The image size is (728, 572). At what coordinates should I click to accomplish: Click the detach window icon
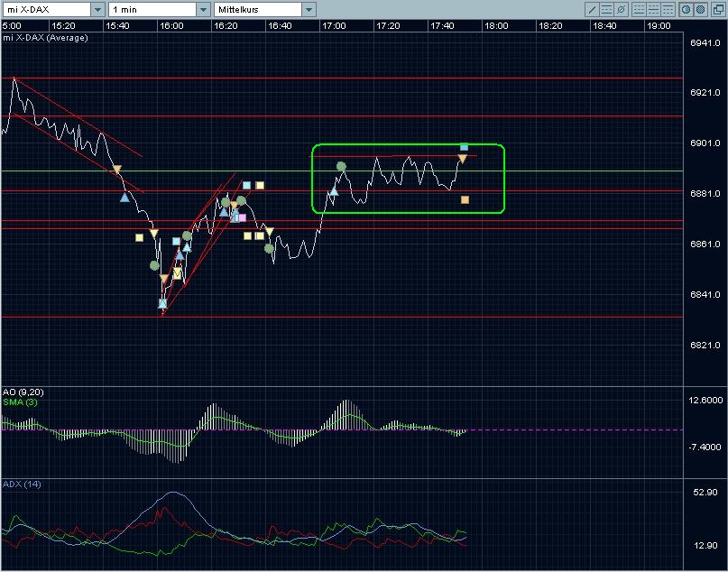718,9
